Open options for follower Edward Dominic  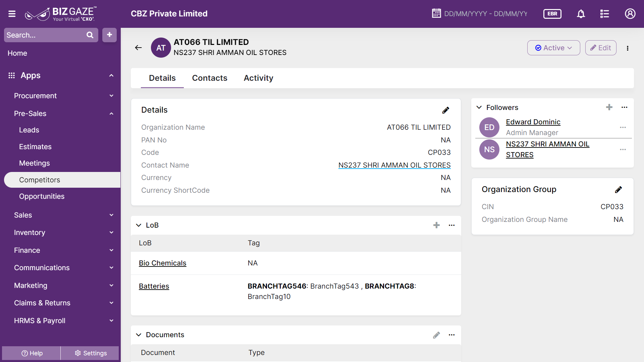click(x=623, y=127)
